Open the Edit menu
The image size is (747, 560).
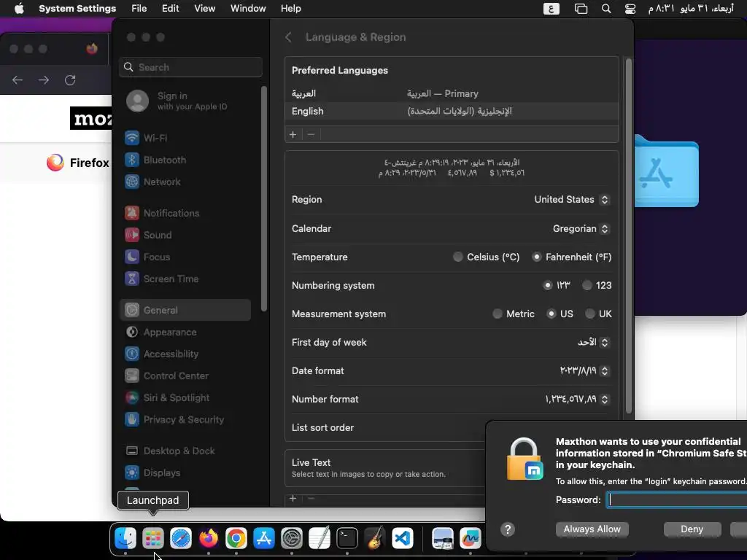pos(170,9)
